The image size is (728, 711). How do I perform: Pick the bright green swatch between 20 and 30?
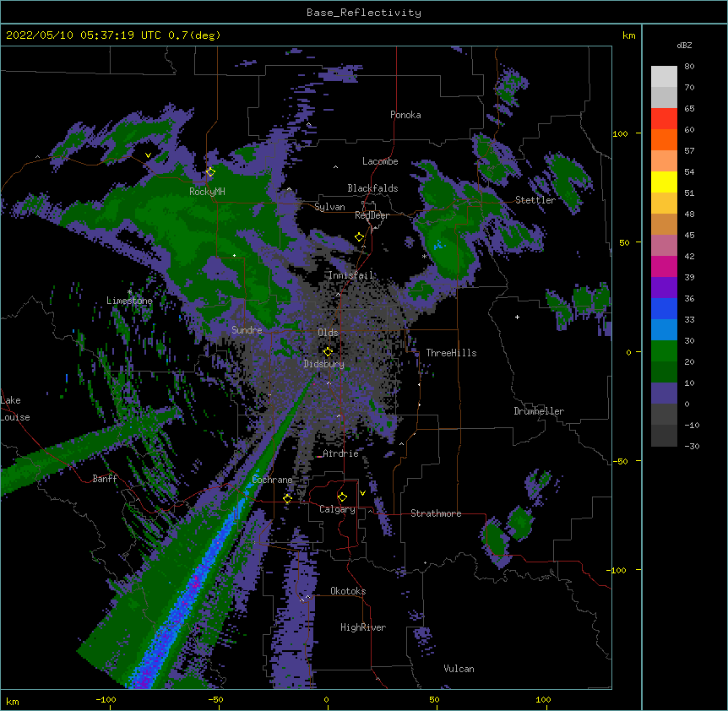(664, 351)
